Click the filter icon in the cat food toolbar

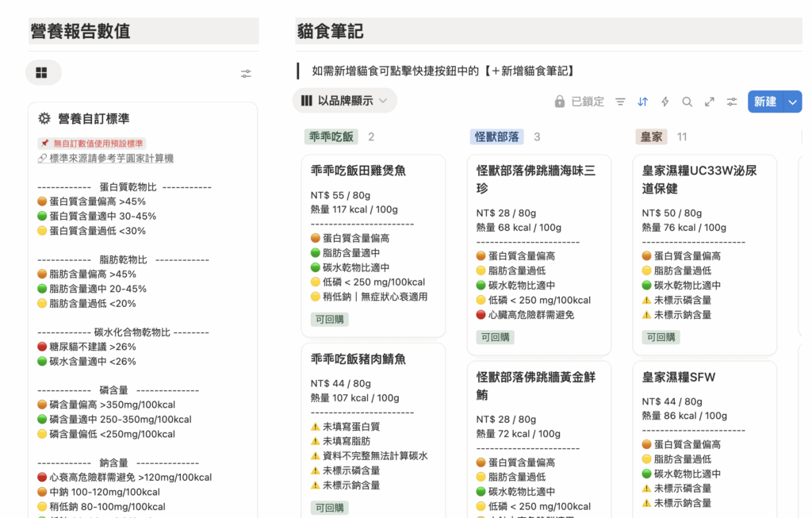click(x=621, y=102)
